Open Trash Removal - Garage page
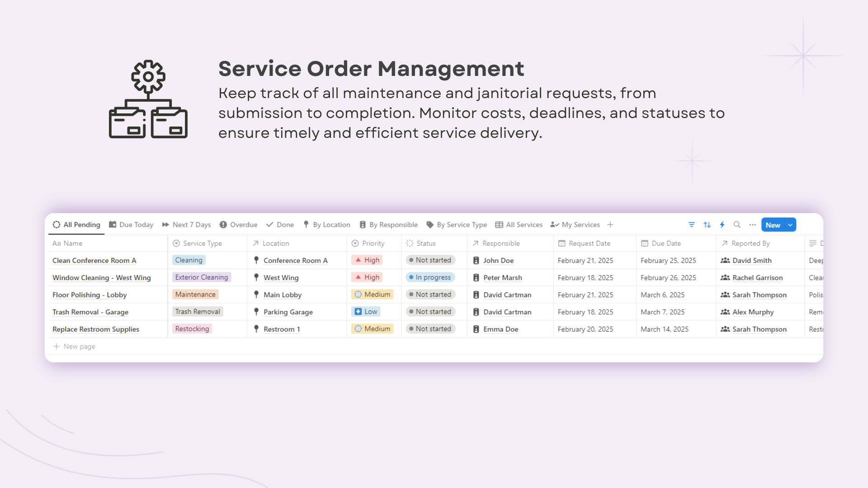Screen dimensions: 868x488 pyautogui.click(x=90, y=312)
